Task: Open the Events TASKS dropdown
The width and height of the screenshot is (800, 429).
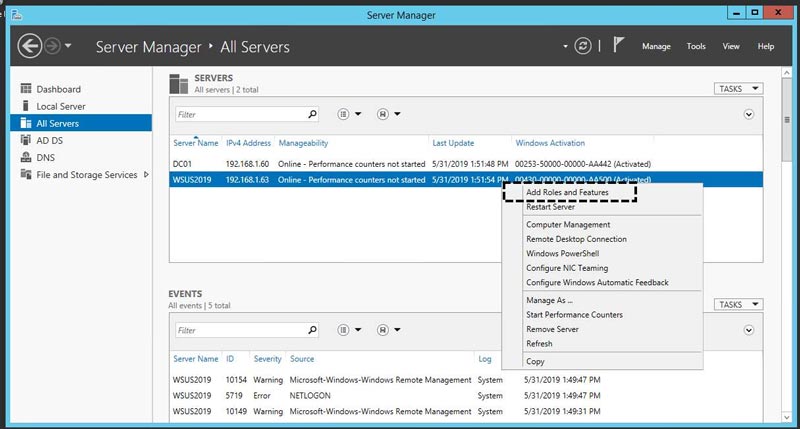Action: pyautogui.click(x=738, y=305)
